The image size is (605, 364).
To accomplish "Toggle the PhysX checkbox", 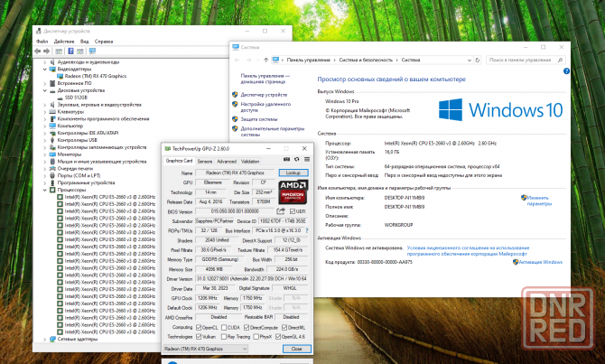I will pos(256,337).
